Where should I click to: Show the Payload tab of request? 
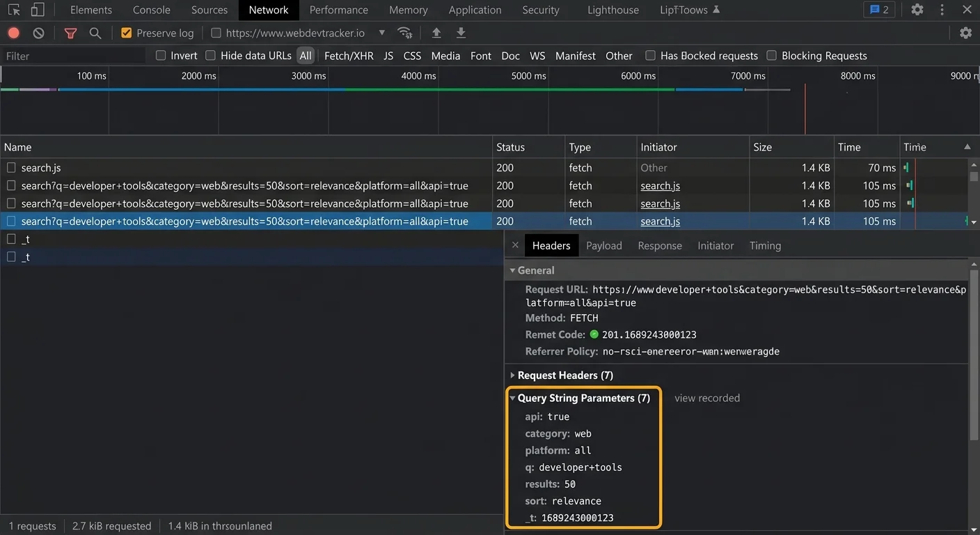tap(604, 245)
